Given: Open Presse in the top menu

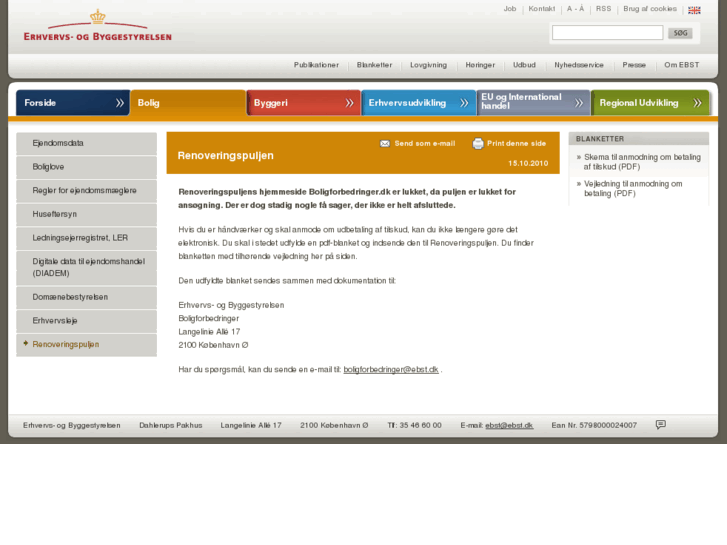Looking at the screenshot, I should 634,65.
